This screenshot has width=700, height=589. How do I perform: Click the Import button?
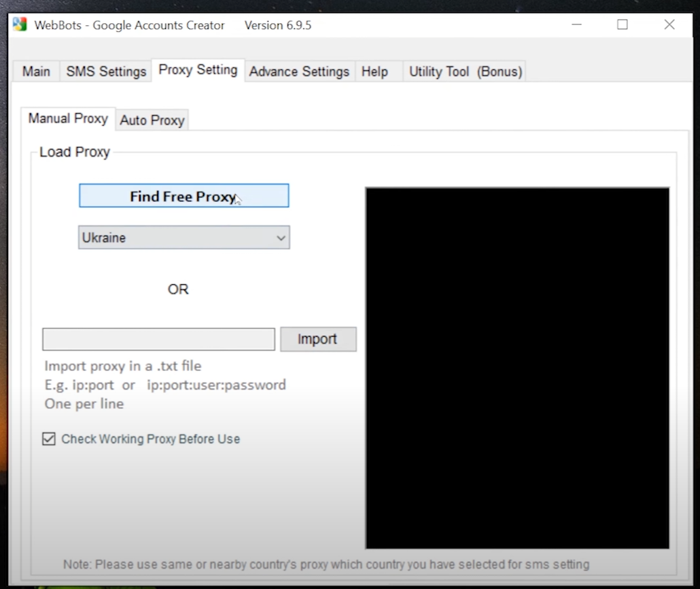pyautogui.click(x=317, y=339)
